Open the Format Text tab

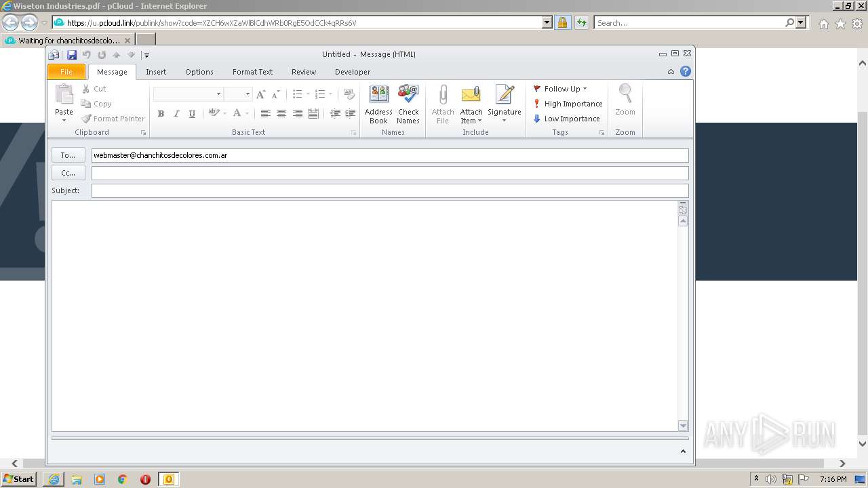252,72
